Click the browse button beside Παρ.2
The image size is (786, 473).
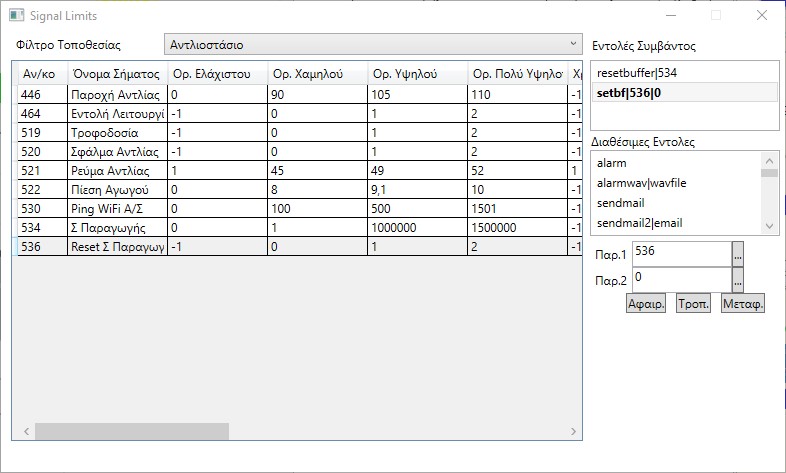(738, 279)
